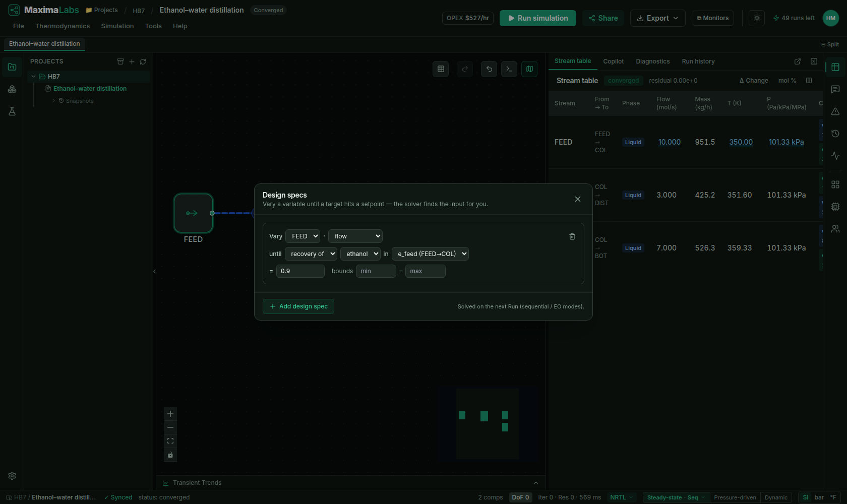Viewport: 847px width, 504px height.
Task: Refresh the projects list
Action: tap(143, 61)
